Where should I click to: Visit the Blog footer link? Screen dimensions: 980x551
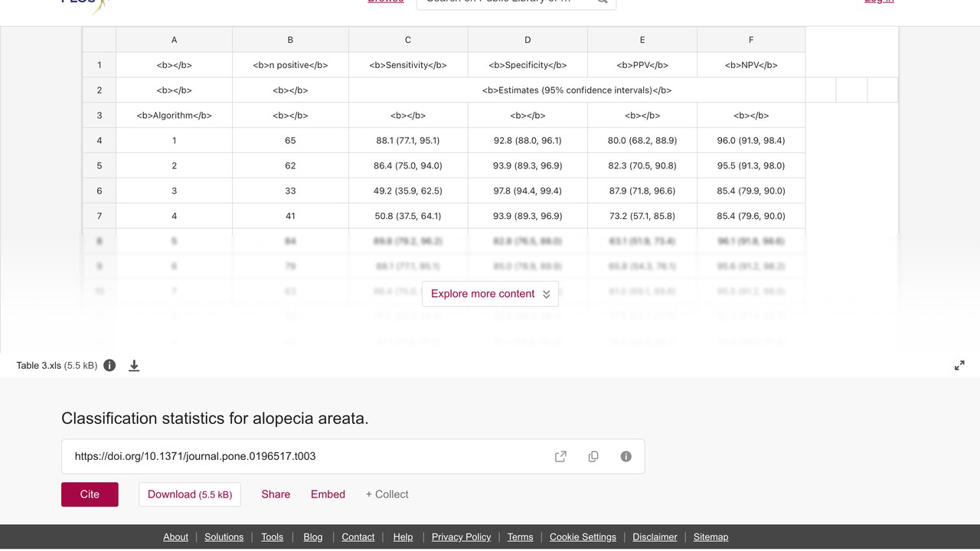(313, 537)
